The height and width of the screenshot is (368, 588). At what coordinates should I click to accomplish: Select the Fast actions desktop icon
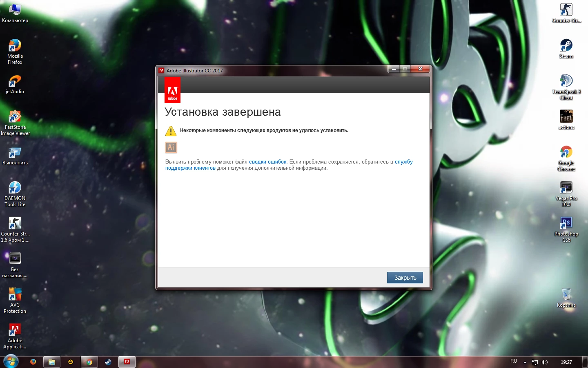tap(566, 120)
